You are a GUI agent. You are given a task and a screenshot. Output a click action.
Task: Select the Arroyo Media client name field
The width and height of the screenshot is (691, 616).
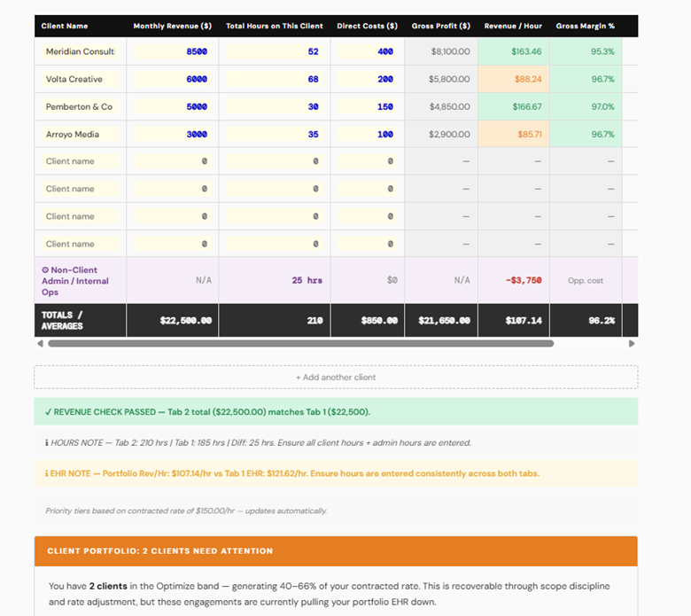tap(81, 135)
